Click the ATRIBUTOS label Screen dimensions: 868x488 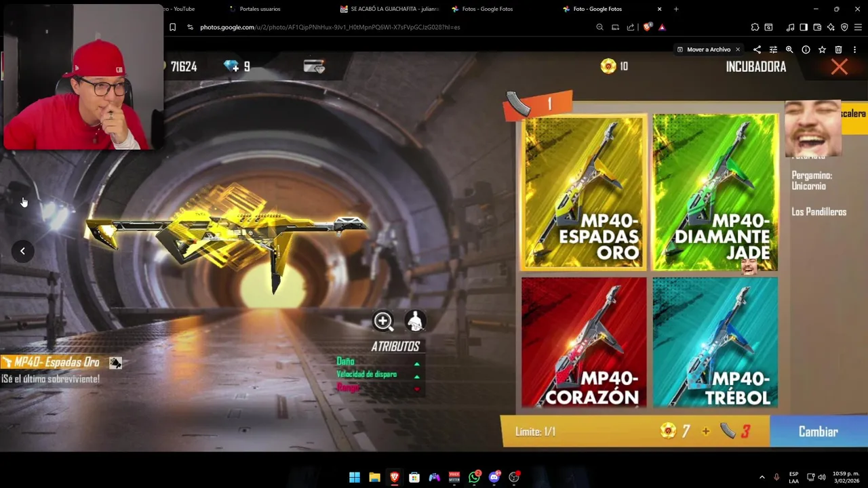point(395,346)
